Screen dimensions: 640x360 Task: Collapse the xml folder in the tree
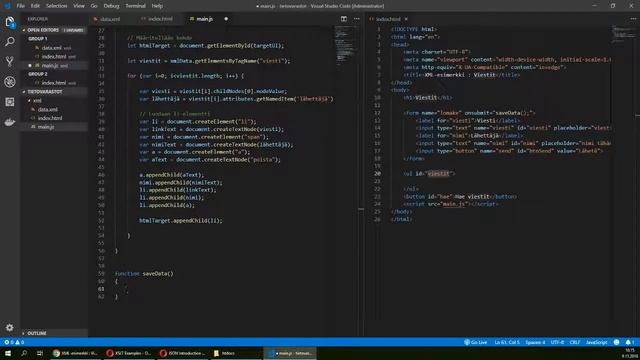coord(37,100)
